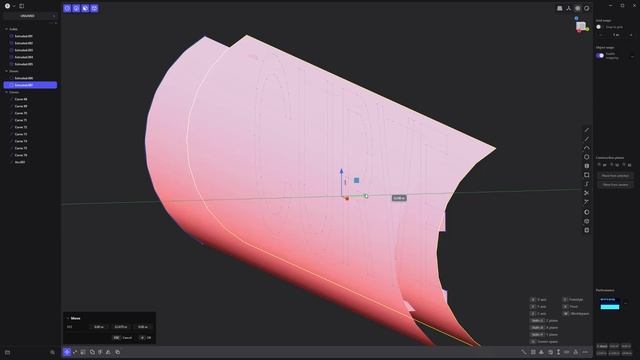Select Extruded 003 in the outliner
The image size is (640, 360).
pos(24,50)
